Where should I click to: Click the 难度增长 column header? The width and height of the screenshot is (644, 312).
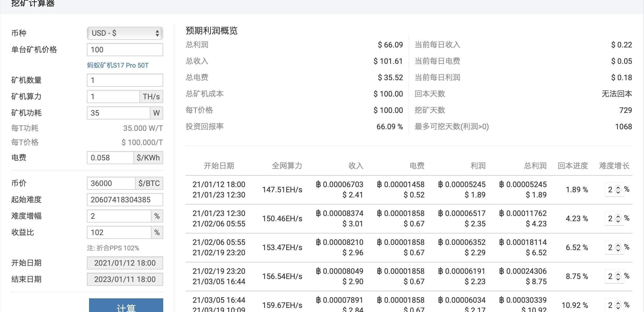pos(614,166)
